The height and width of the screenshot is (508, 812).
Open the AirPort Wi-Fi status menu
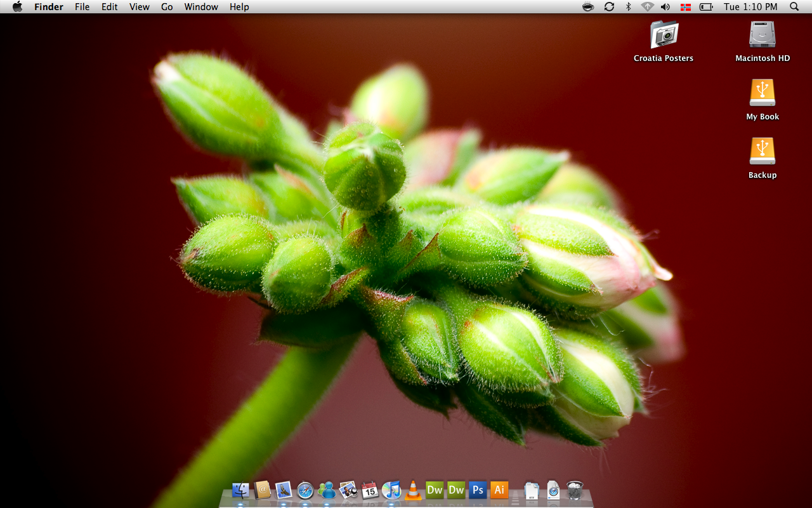(x=647, y=7)
